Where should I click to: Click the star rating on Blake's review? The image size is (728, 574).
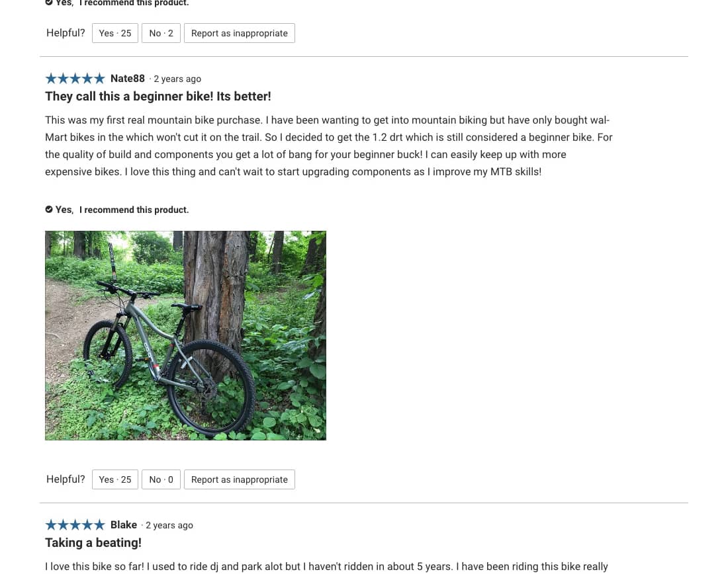(x=75, y=525)
